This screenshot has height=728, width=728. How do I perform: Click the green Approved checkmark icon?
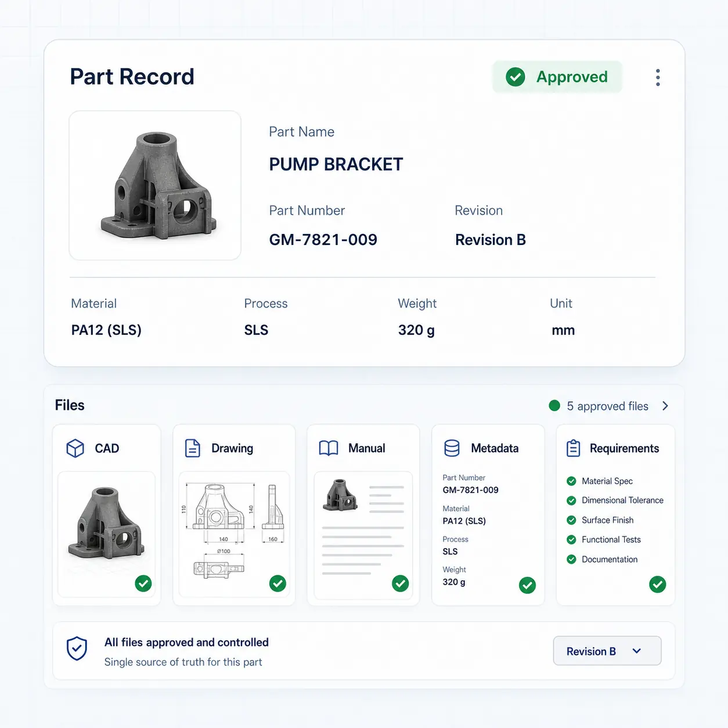(x=516, y=77)
